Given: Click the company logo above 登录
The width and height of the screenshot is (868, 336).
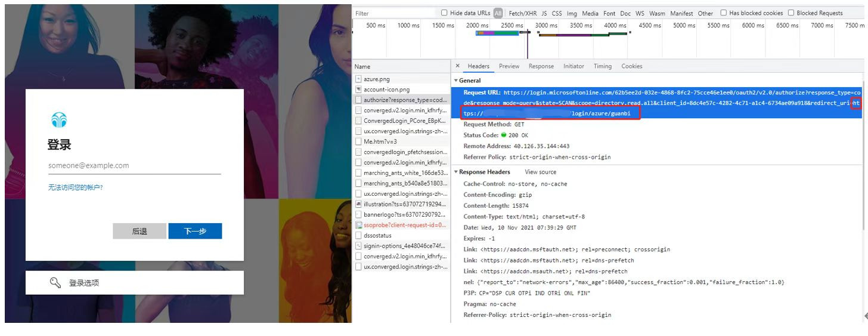Looking at the screenshot, I should click(x=59, y=120).
